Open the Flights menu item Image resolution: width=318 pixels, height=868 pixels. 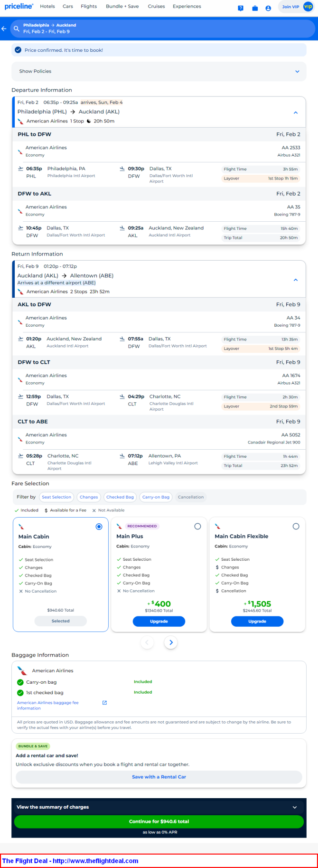click(x=89, y=6)
